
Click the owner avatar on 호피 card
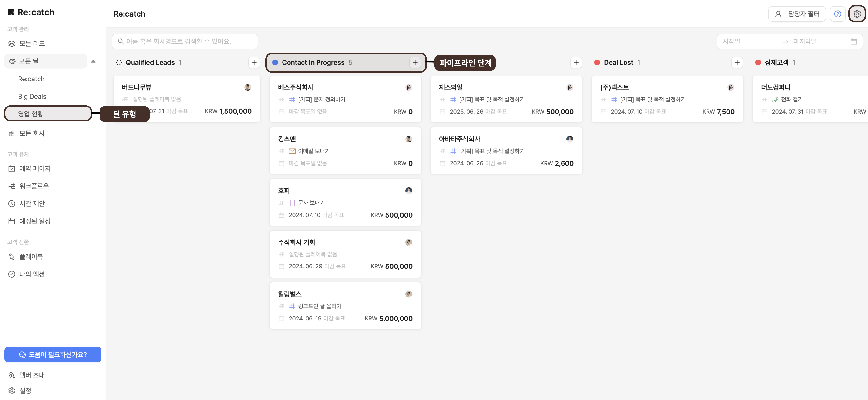pos(408,190)
